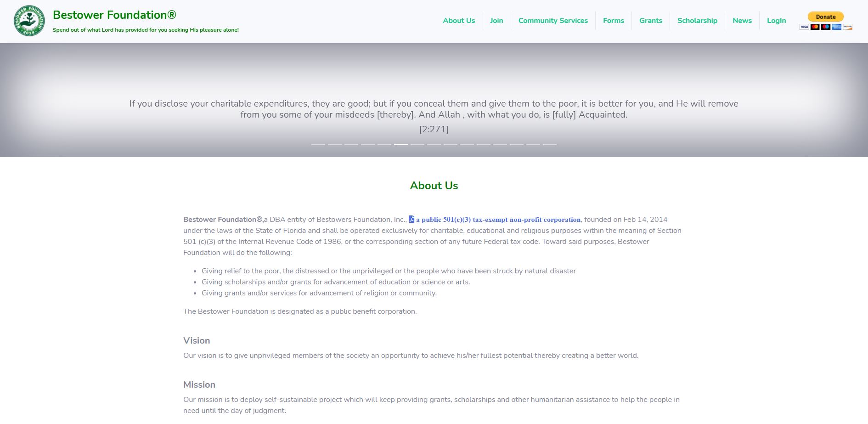Click the yellow PayPal Donate button
Viewport: 868px width, 424px height.
[826, 17]
